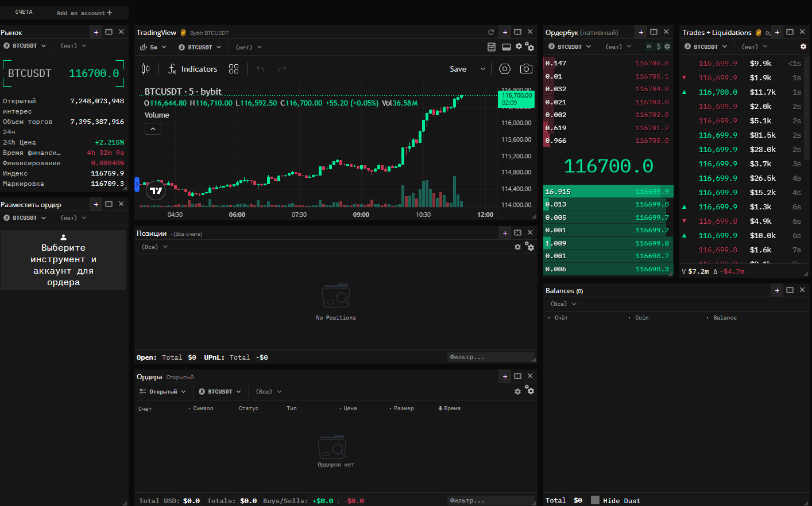Open Trades + Liquidations settings gear
This screenshot has width=812, height=506.
click(803, 46)
